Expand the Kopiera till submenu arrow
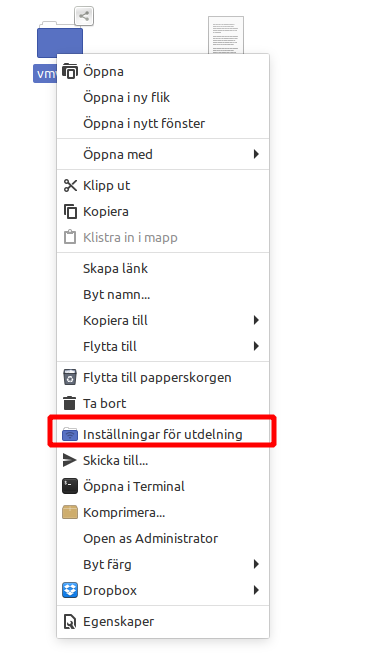371x672 pixels. pos(256,320)
